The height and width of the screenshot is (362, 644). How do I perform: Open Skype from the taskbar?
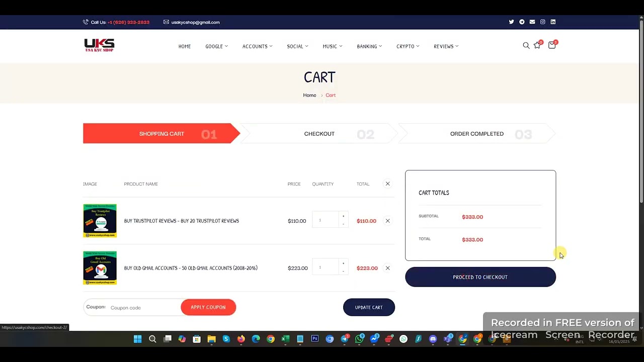click(226, 339)
